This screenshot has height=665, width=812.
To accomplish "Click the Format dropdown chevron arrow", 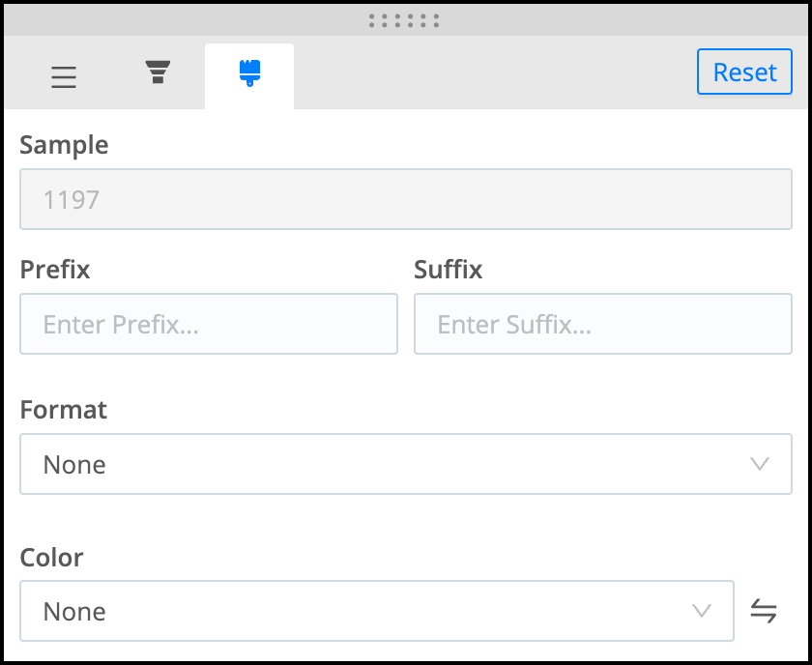I will [x=760, y=464].
